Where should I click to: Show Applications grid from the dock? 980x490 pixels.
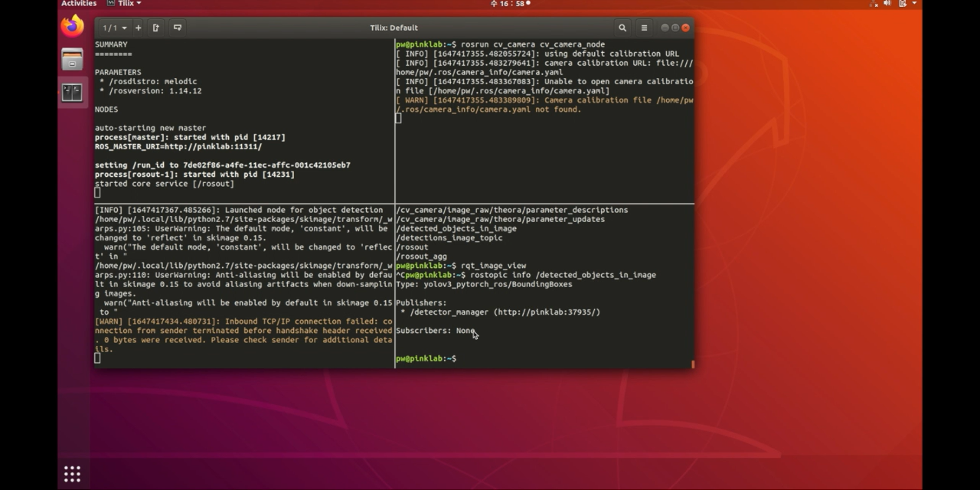pos(72,474)
